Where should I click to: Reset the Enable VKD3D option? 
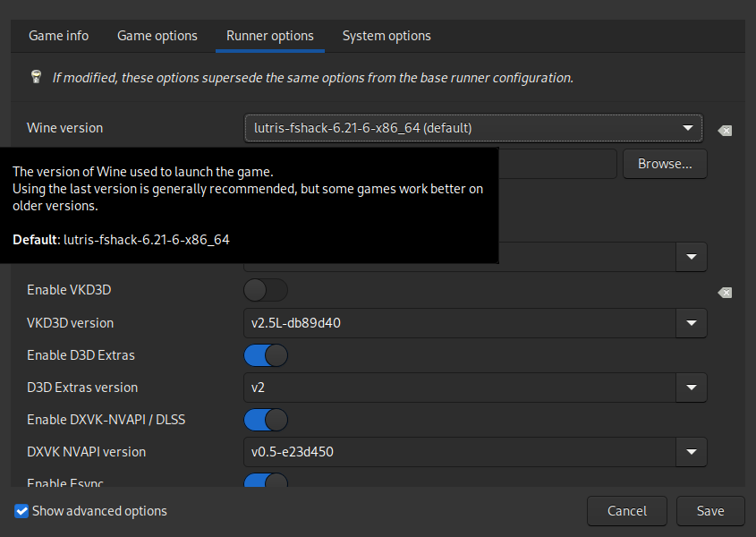pos(725,293)
